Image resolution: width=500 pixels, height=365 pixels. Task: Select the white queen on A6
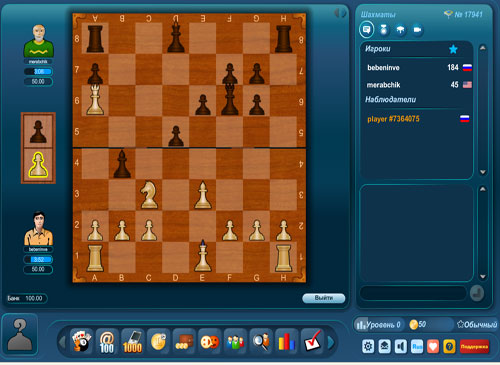(95, 100)
